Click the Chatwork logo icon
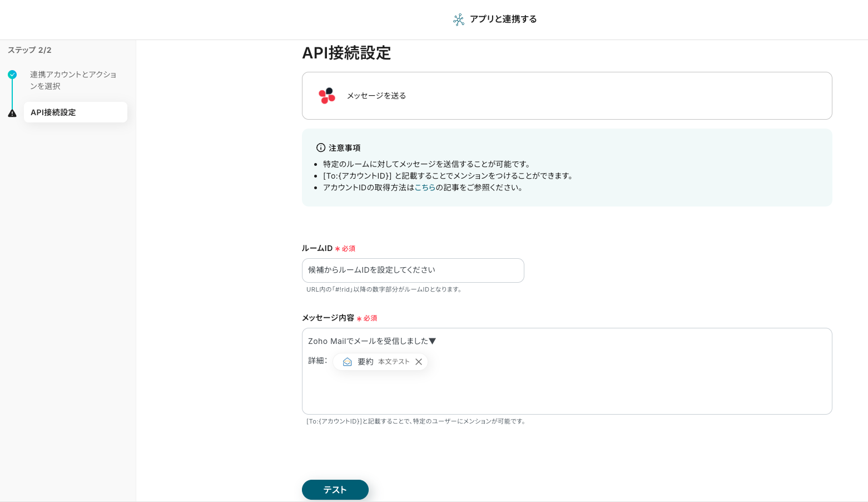This screenshot has width=868, height=502. (x=327, y=96)
